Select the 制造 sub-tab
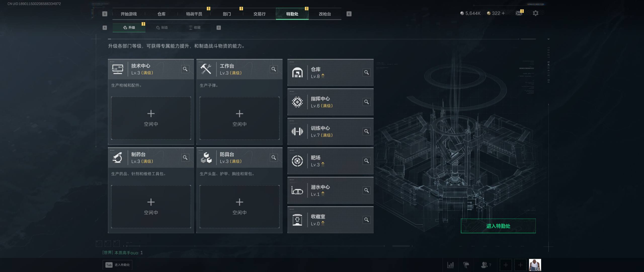 [x=162, y=27]
